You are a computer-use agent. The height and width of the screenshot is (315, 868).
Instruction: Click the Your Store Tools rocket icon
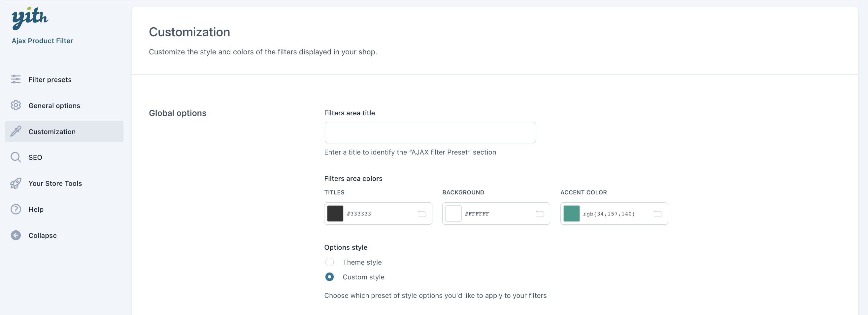[x=16, y=184]
